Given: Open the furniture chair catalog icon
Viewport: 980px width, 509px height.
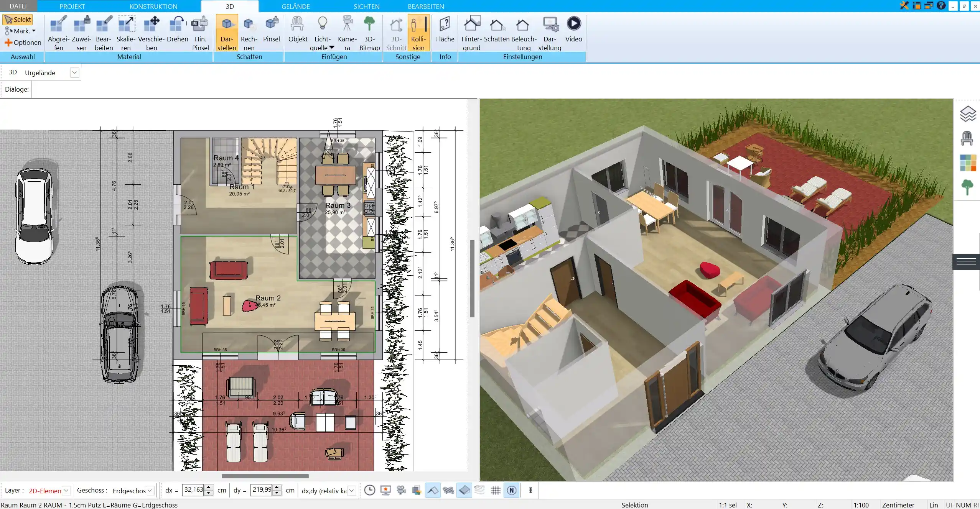Looking at the screenshot, I should 967,138.
